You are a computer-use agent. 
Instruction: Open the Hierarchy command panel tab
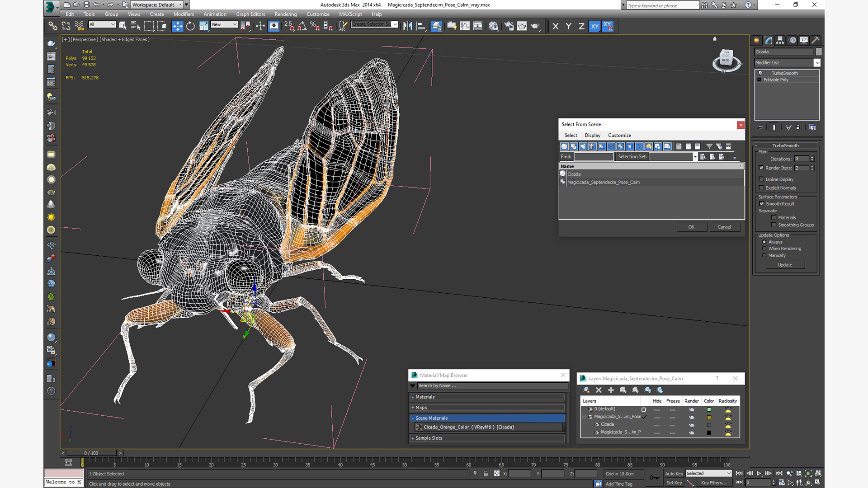[780, 40]
